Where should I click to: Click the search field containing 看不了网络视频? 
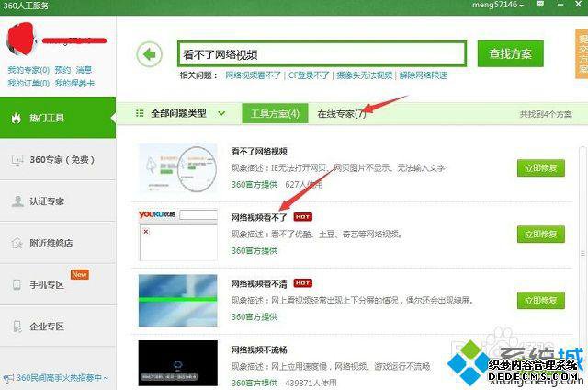(x=322, y=54)
